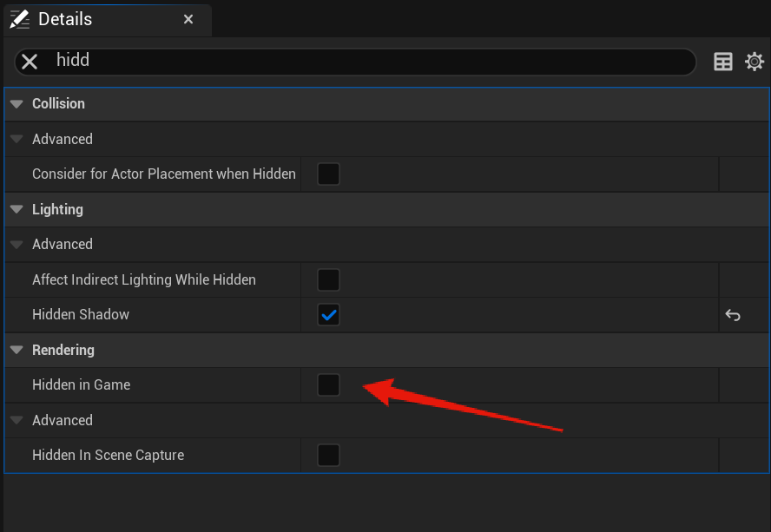Screen dimensions: 771x532
Task: Select the Details tab
Action: 65,19
